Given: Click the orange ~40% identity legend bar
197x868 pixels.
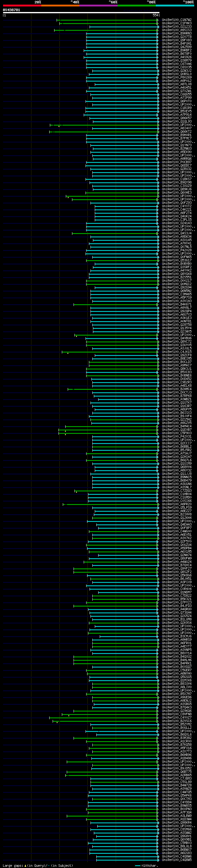Looking at the screenshot, I should [60, 6].
